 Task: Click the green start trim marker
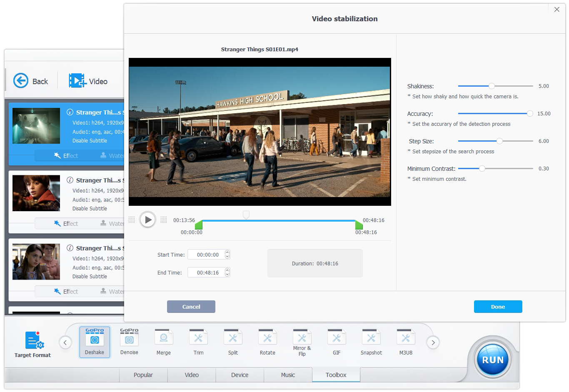click(199, 225)
